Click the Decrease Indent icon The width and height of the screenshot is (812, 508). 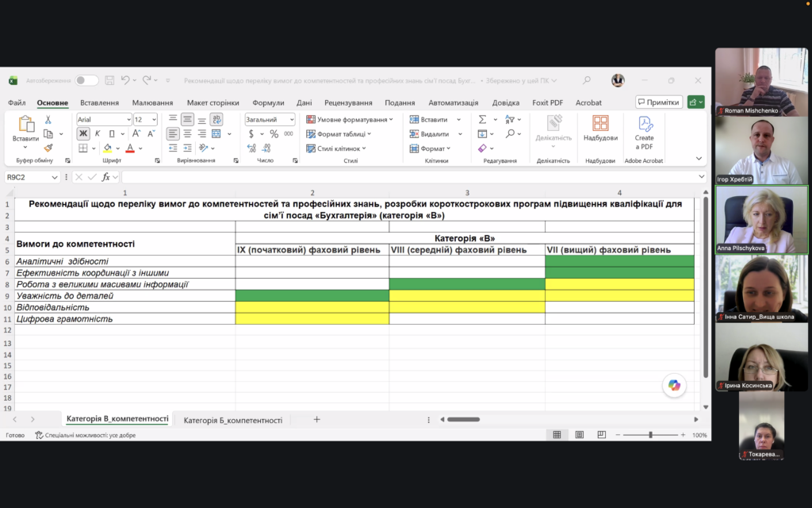coord(173,148)
